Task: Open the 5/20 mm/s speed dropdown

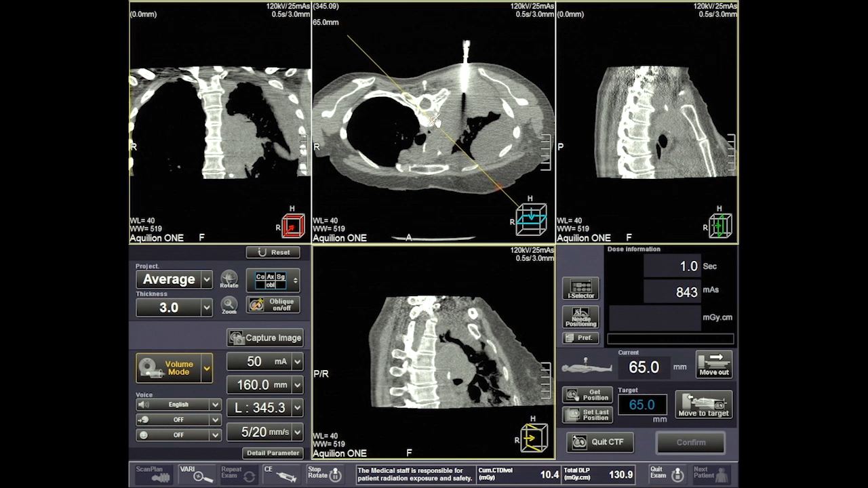Action: [297, 432]
